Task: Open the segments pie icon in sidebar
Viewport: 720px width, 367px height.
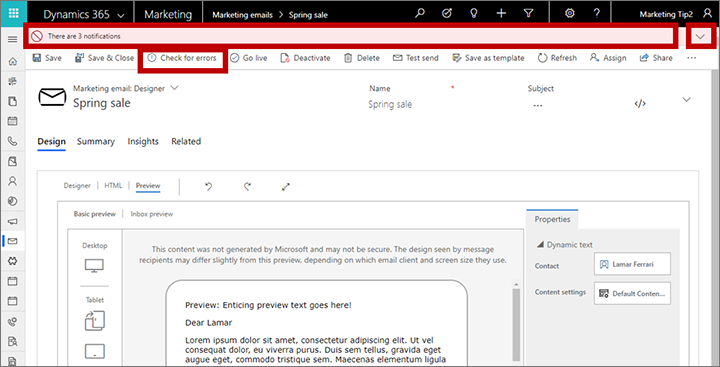Action: (x=13, y=201)
